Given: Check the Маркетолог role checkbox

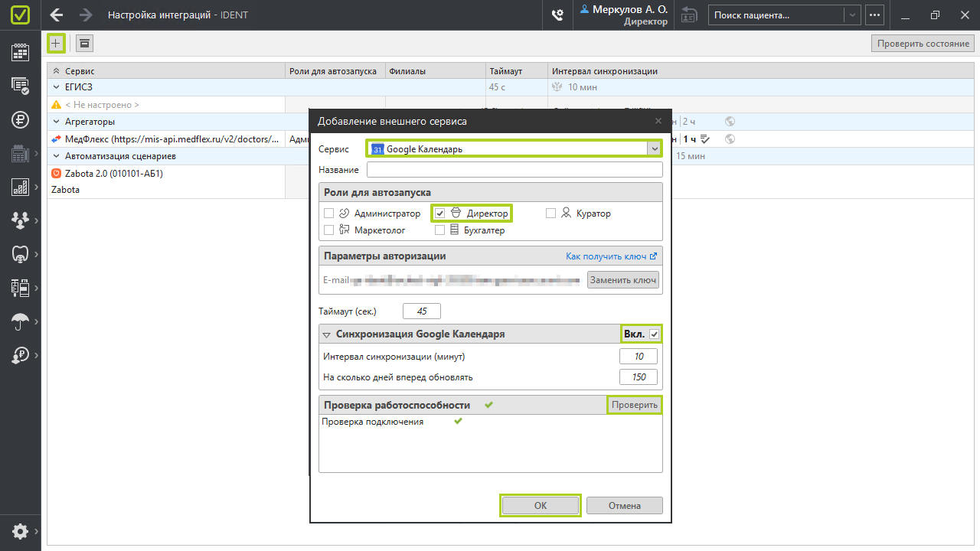Looking at the screenshot, I should (328, 230).
